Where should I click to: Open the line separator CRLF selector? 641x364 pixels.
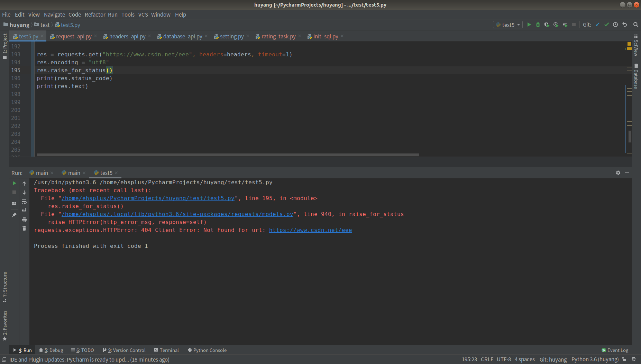coord(487,359)
